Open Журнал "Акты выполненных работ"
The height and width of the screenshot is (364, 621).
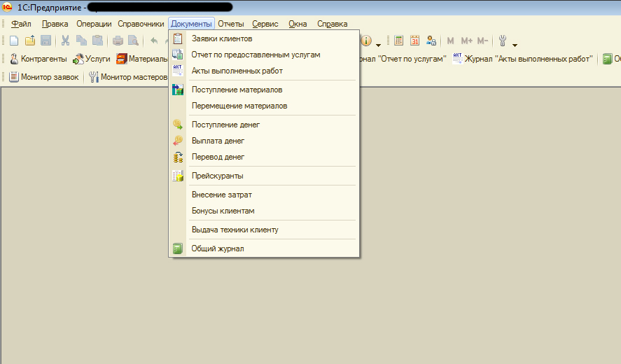click(x=522, y=59)
